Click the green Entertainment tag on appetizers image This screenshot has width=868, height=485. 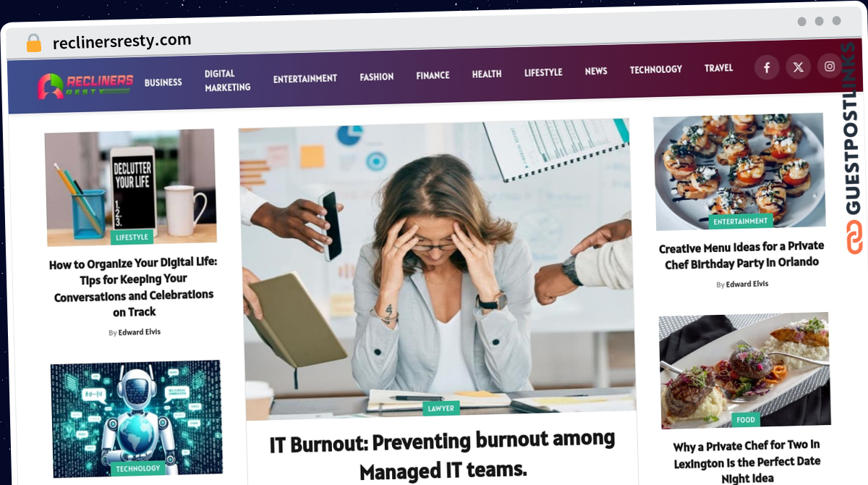pos(741,221)
